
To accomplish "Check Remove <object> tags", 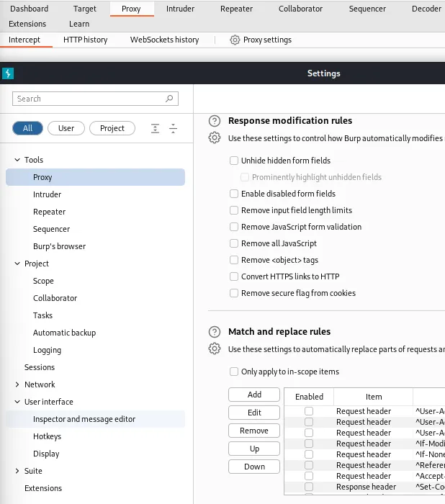I will point(234,260).
